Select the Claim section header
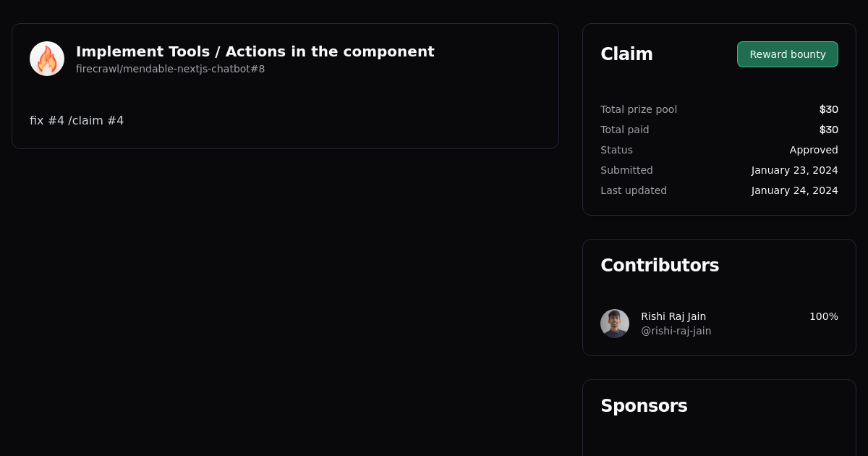This screenshot has width=868, height=456. click(626, 54)
